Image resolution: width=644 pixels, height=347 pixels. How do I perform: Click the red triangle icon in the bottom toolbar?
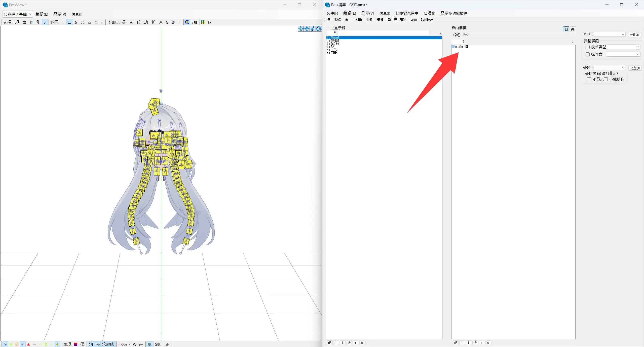tap(28, 344)
